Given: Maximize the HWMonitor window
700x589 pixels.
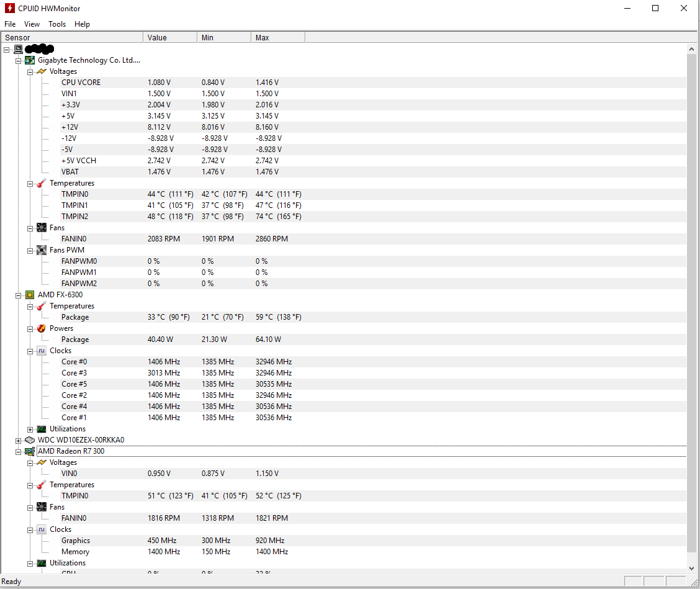Looking at the screenshot, I should coord(655,8).
